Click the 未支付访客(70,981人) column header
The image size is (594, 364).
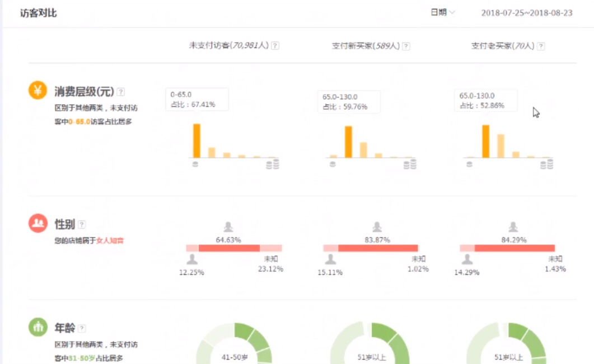pyautogui.click(x=229, y=45)
